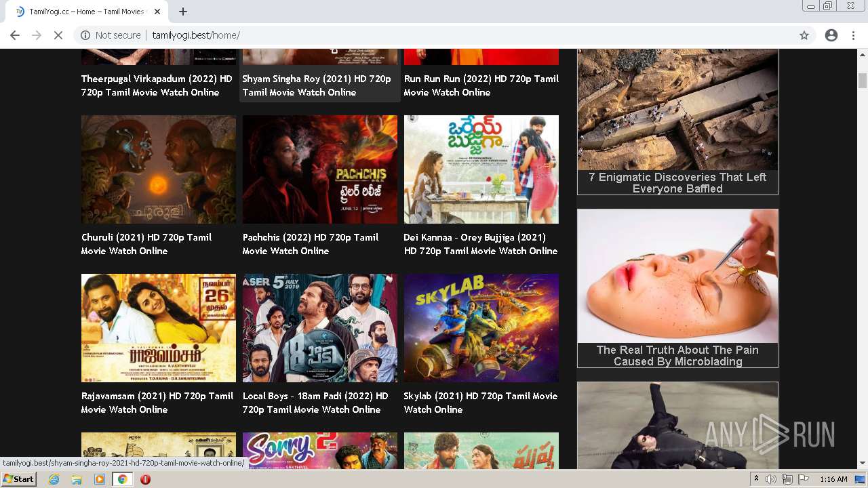Open Shyam Singha Roy (2021) movie link
868x488 pixels.
click(x=317, y=85)
